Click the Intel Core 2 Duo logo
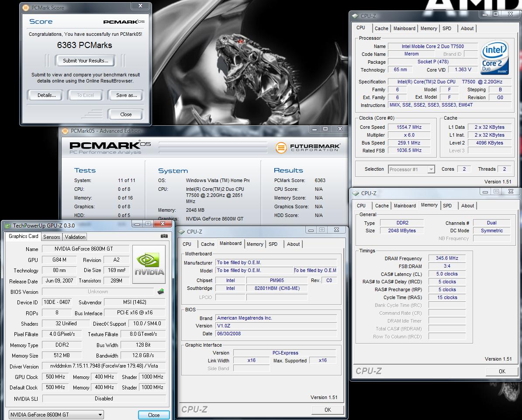 [x=495, y=57]
